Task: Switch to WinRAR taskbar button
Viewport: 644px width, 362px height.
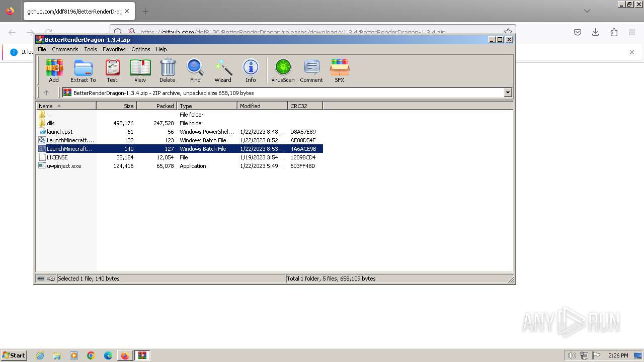Action: tap(142, 355)
